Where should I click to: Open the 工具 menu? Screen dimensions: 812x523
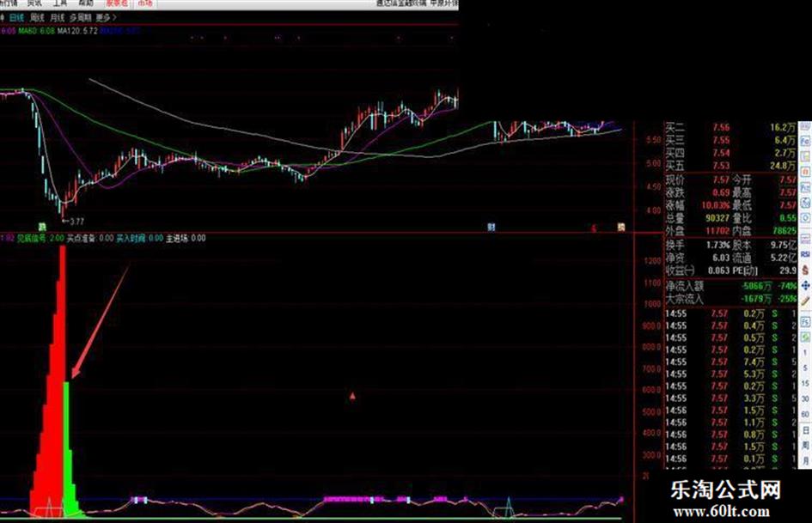pyautogui.click(x=60, y=3)
